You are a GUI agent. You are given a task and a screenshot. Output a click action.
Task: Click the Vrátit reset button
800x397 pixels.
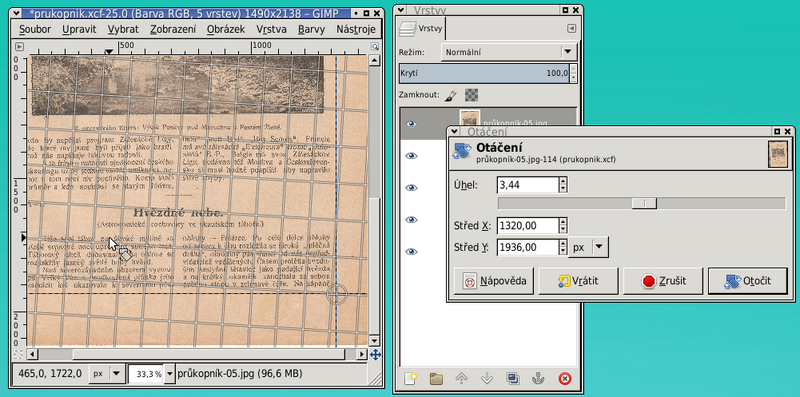pyautogui.click(x=579, y=281)
